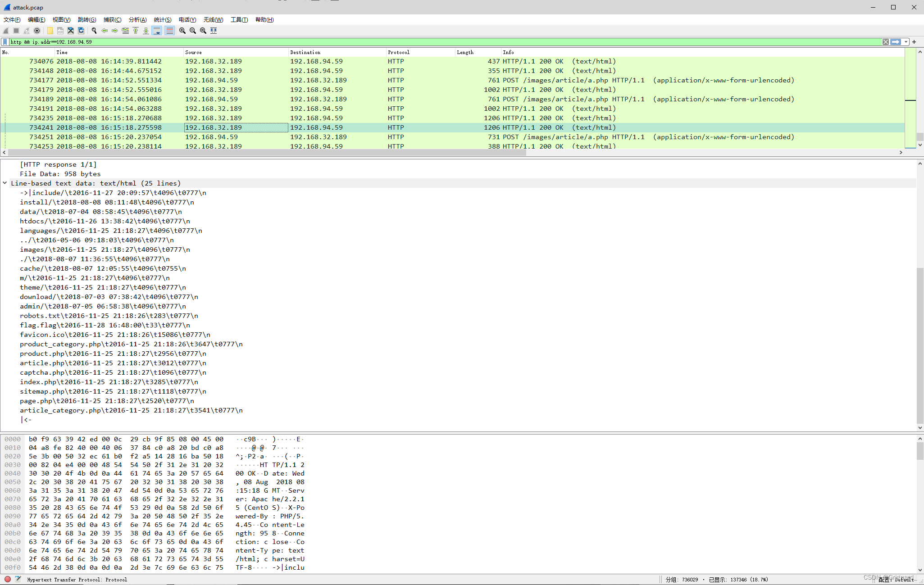Select packet 734235 in packet list
Image resolution: width=924 pixels, height=585 pixels.
click(x=452, y=118)
